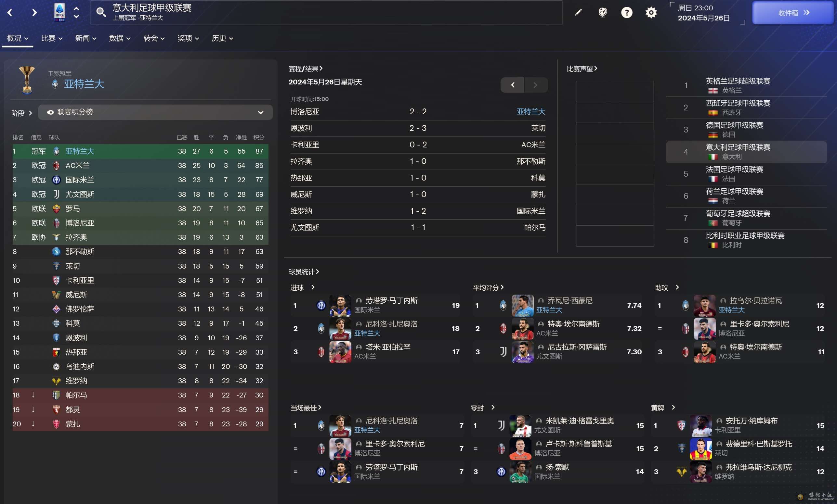The image size is (837, 504).
Task: Show previous fixture date
Action: [512, 85]
